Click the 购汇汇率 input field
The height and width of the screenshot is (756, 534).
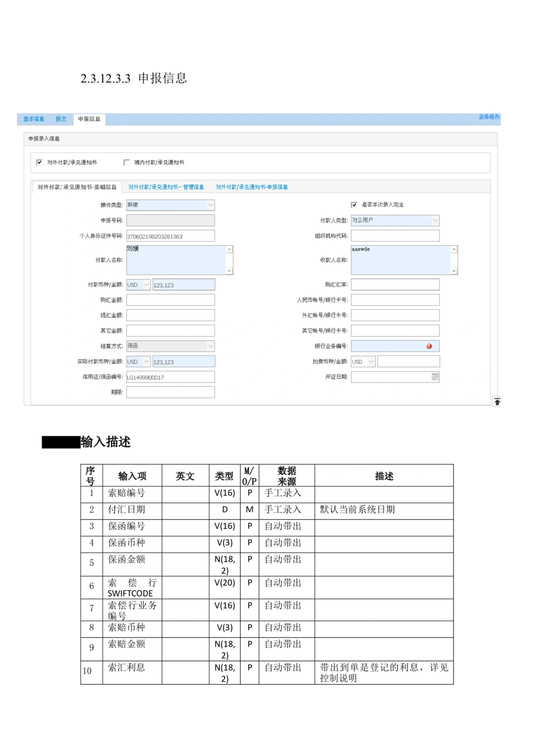coord(395,284)
